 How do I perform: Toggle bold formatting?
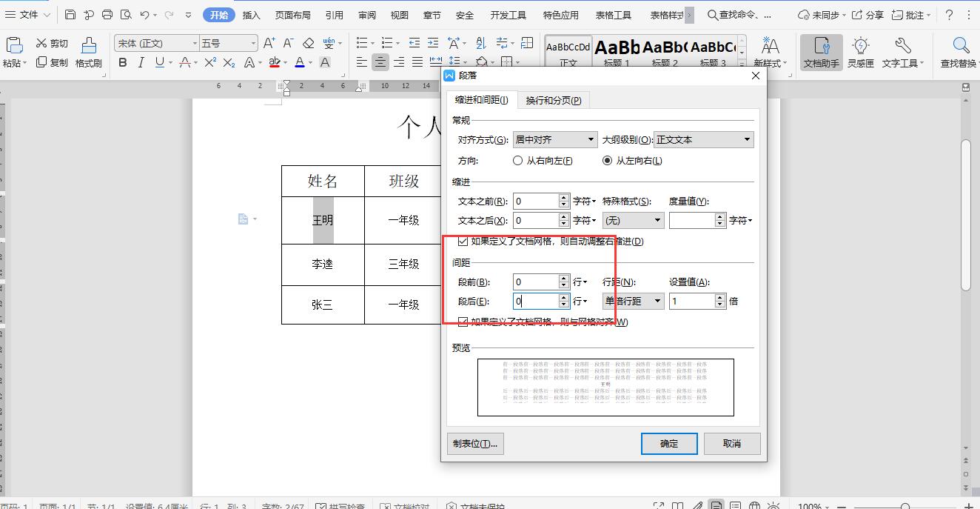123,63
